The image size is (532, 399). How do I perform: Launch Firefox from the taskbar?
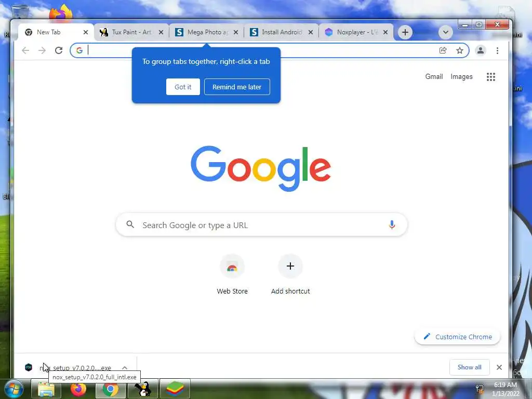coord(78,389)
